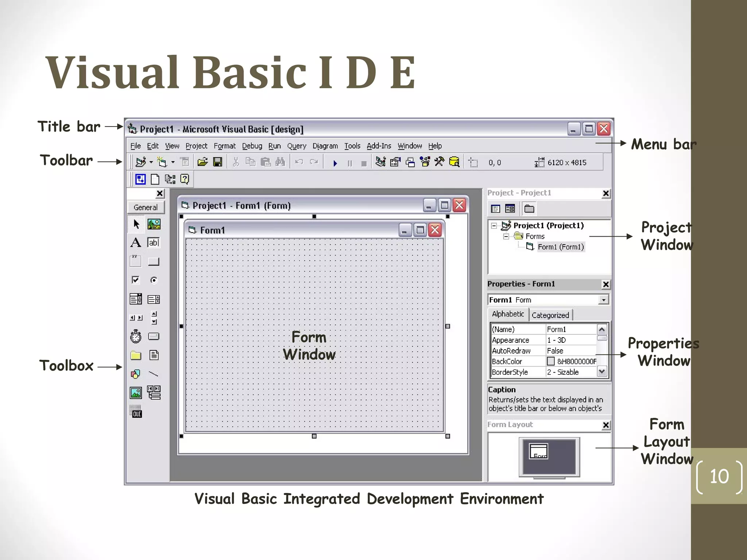Click the Save Project toolbar icon

coord(218,162)
